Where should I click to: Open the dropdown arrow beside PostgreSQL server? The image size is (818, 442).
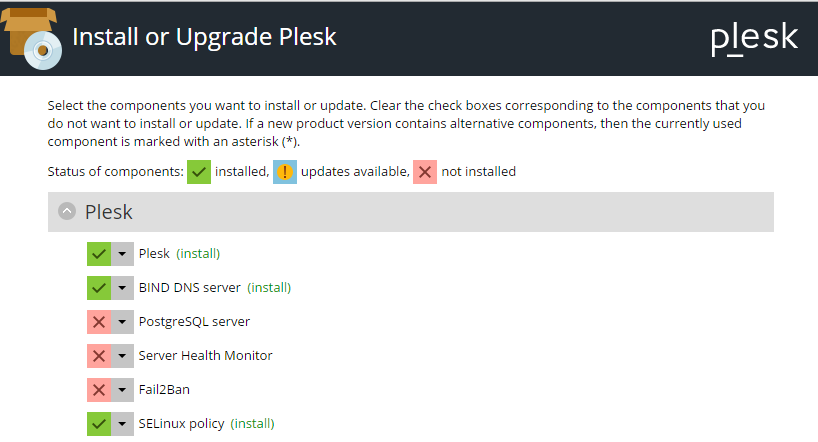pos(122,322)
